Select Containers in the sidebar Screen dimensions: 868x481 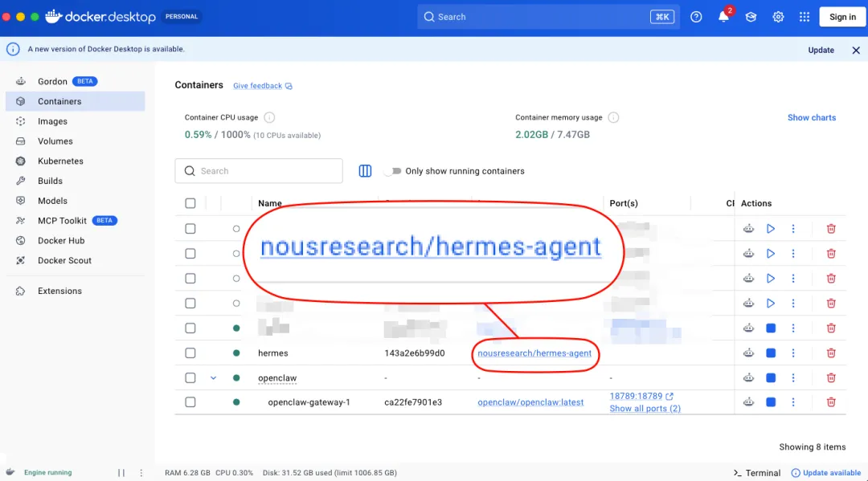tap(76, 101)
